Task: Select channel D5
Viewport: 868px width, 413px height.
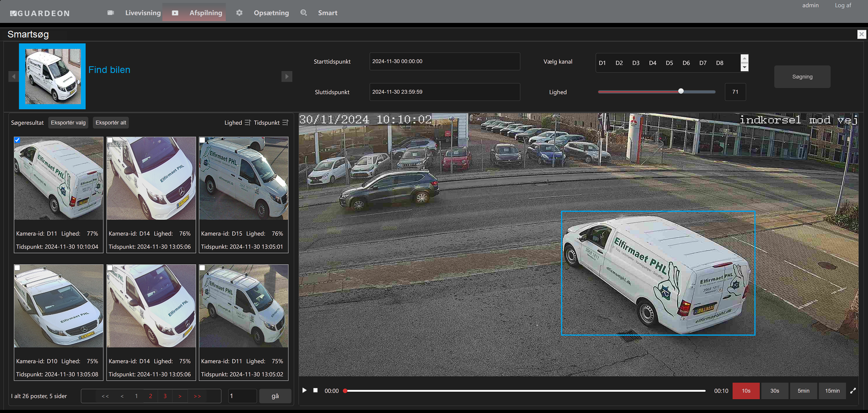Action: (x=669, y=63)
